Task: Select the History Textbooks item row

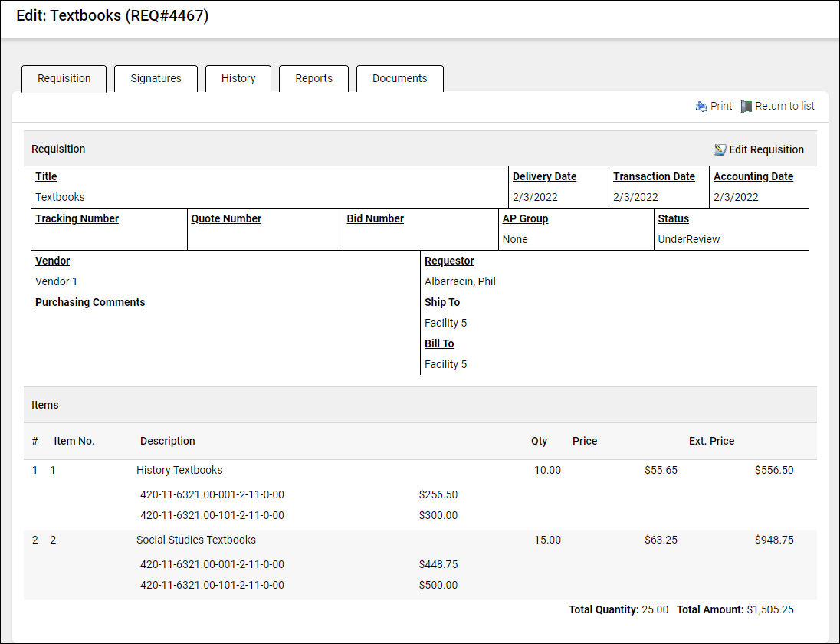Action: tap(179, 470)
